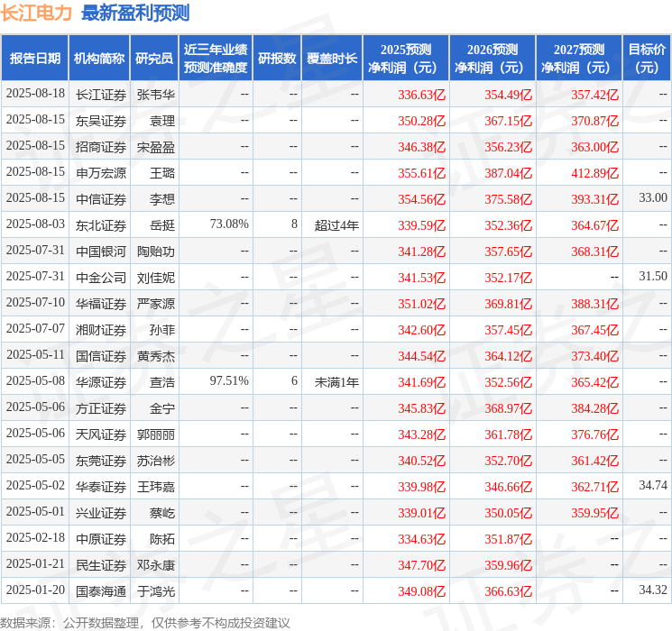This screenshot has height=631, width=672.
Task: Select the 兴业证券 institution cell
Action: [101, 513]
